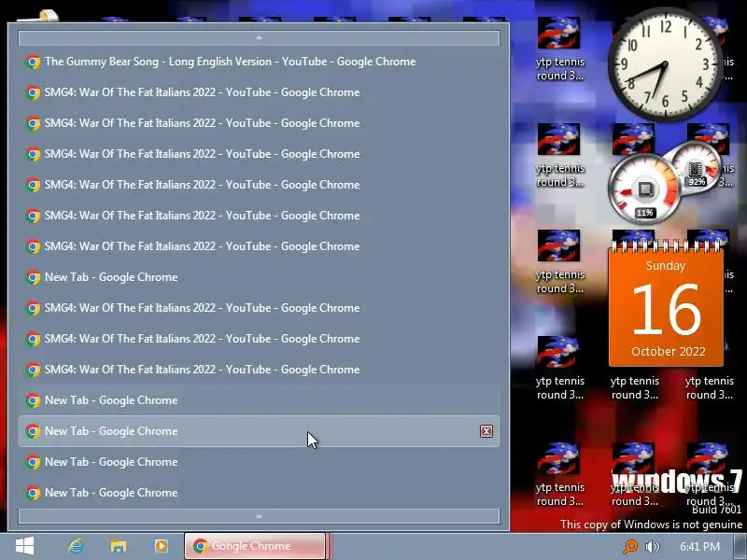Click the memory gauge showing 92%

696,167
